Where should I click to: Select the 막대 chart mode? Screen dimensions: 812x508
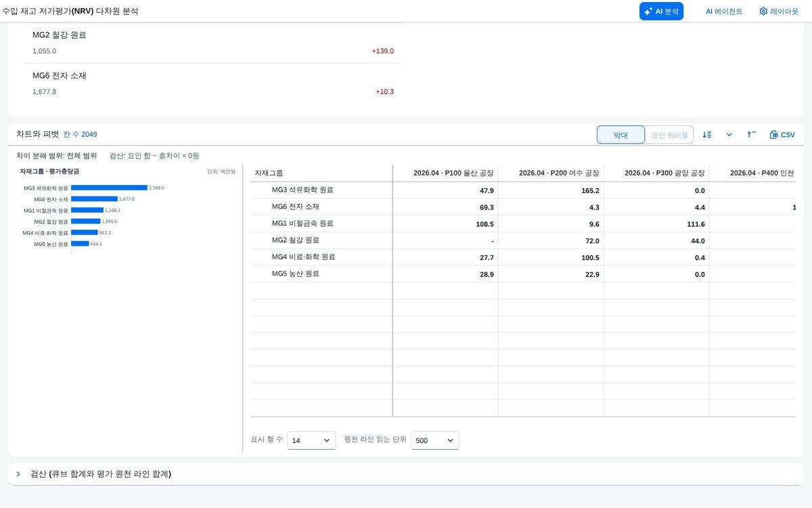[x=621, y=135]
